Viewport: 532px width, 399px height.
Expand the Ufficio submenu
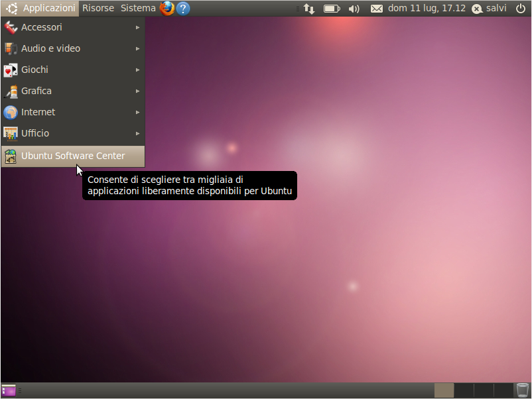pyautogui.click(x=73, y=133)
